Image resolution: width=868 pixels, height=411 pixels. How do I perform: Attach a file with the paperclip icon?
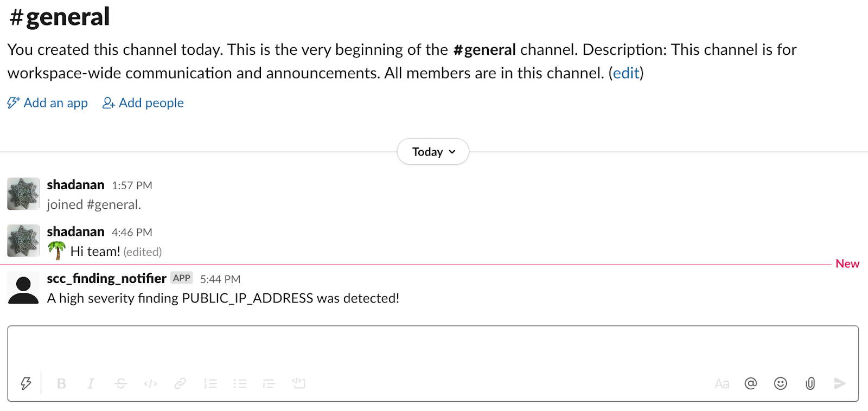[x=810, y=383]
